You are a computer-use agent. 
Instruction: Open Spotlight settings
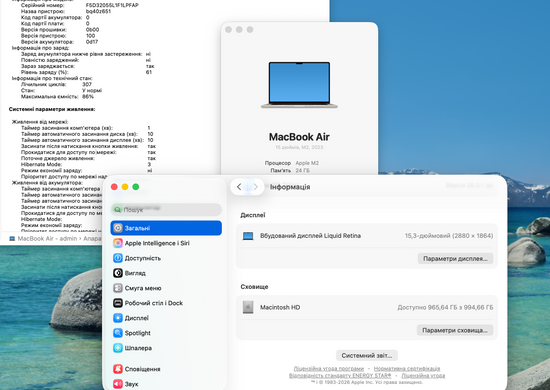(x=166, y=333)
